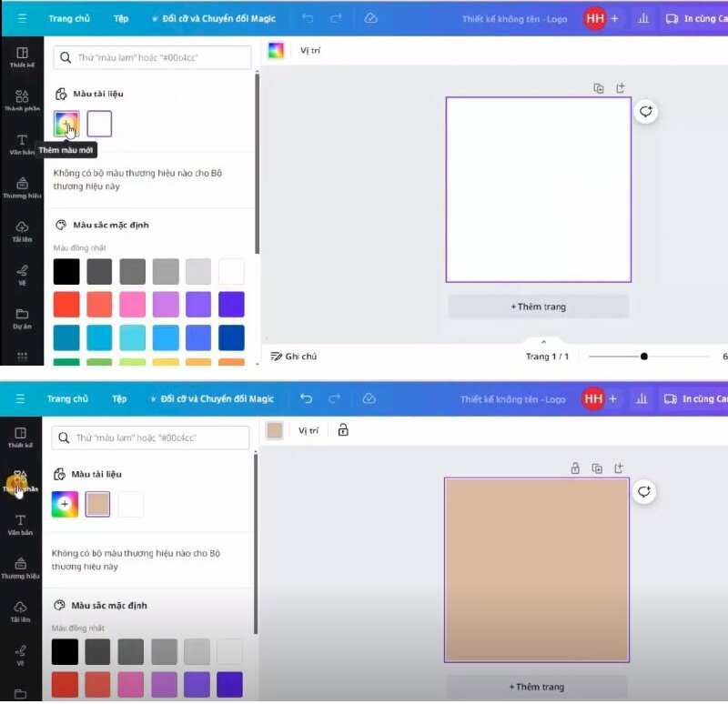This screenshot has width=728, height=704.
Task: Click the Ghi chú notes icon
Action: [277, 357]
